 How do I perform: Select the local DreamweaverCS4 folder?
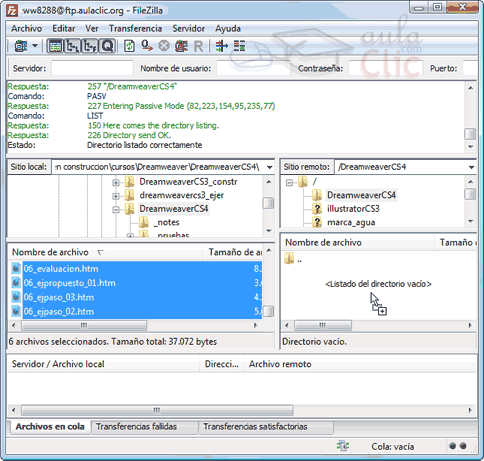point(174,209)
